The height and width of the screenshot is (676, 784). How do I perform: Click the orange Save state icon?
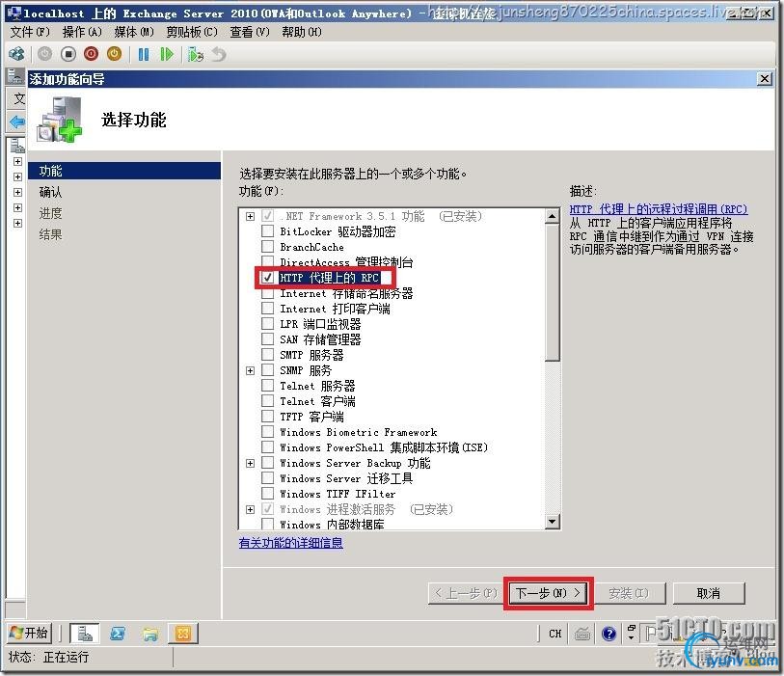click(x=114, y=54)
